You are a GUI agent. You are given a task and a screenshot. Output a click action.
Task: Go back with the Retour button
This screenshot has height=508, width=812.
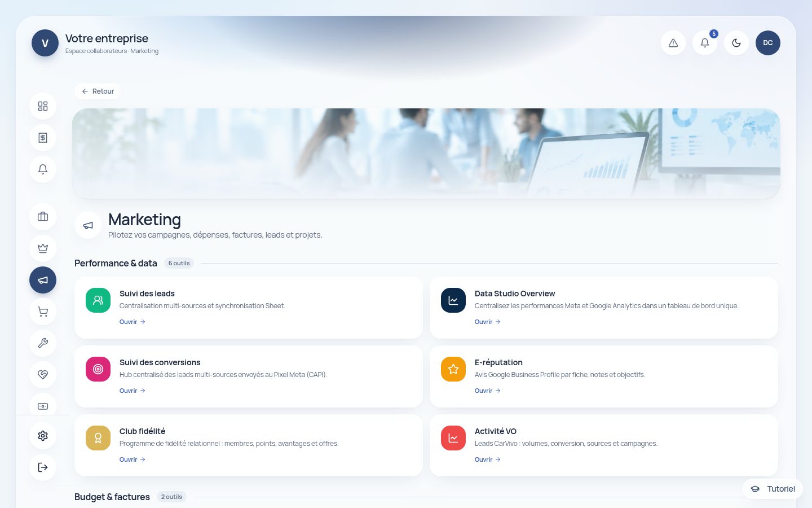tap(98, 91)
